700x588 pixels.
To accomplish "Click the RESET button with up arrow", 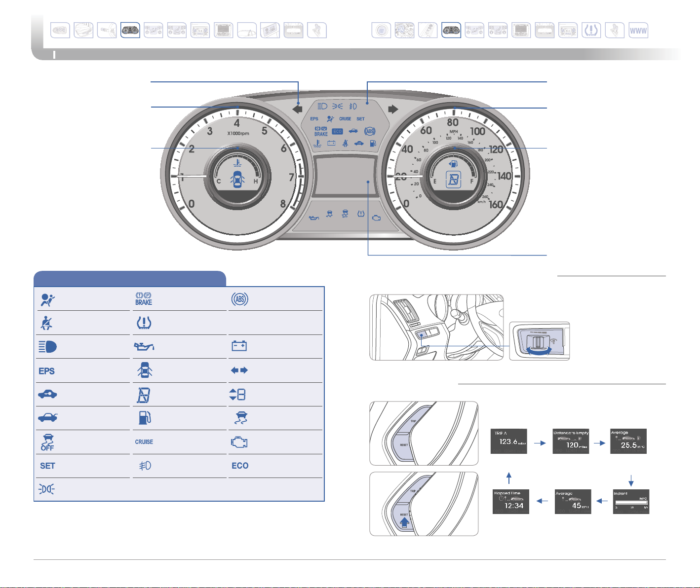I will pyautogui.click(x=405, y=518).
